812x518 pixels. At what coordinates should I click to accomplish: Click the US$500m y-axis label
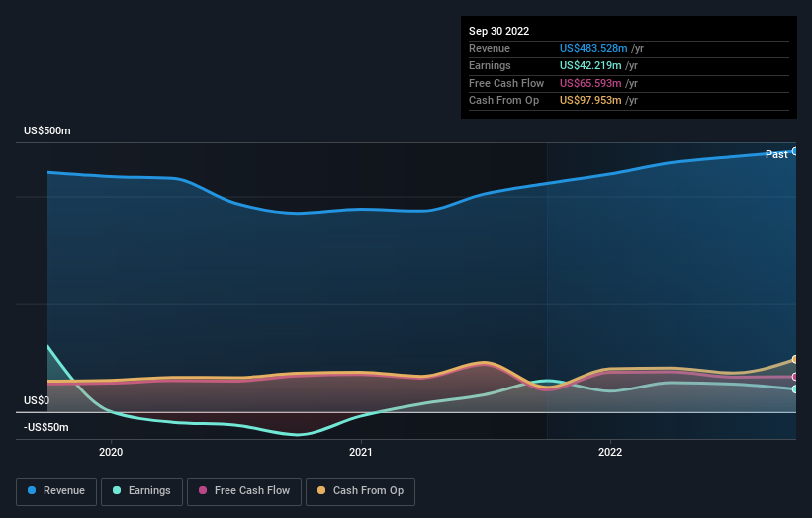click(47, 130)
